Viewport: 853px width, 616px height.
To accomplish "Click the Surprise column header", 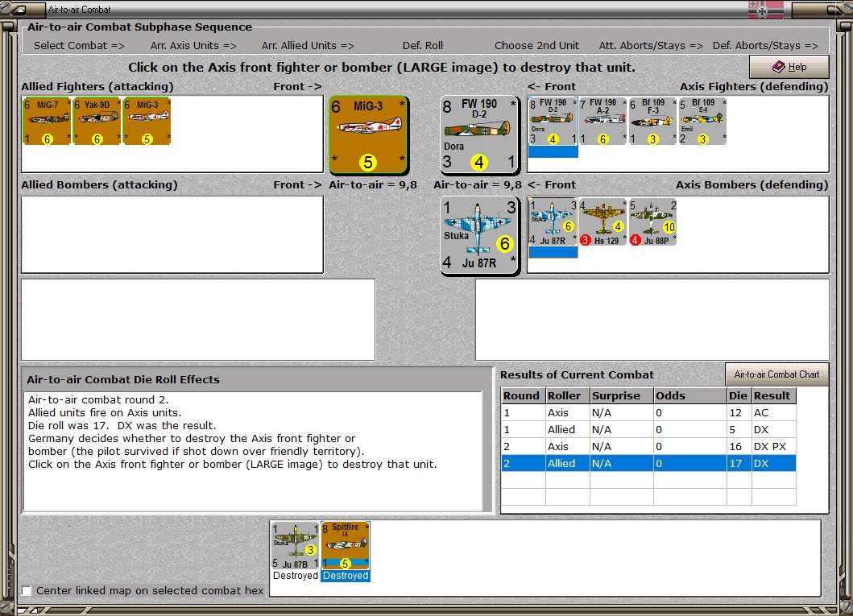I will pyautogui.click(x=621, y=396).
